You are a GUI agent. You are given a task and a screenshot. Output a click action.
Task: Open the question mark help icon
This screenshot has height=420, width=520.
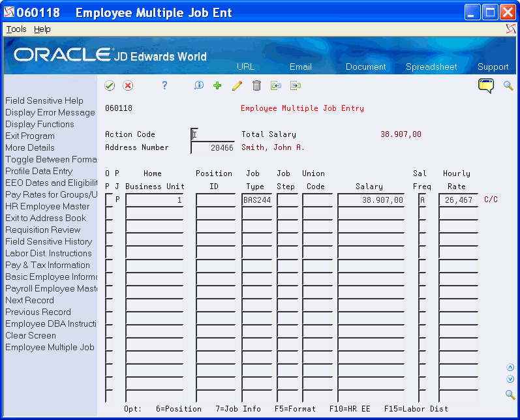click(164, 85)
